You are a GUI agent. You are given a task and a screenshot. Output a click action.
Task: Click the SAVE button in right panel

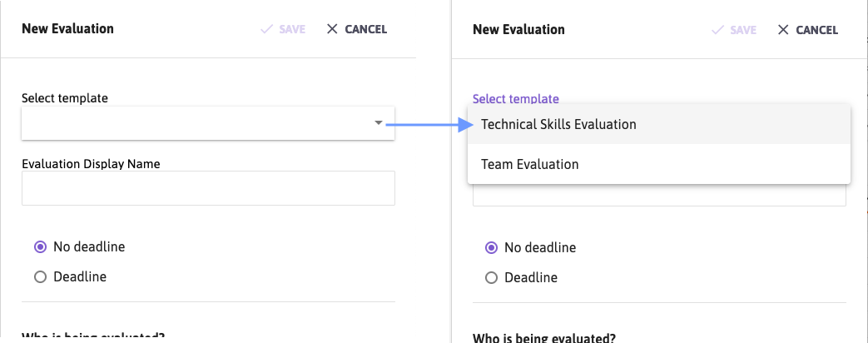click(734, 29)
